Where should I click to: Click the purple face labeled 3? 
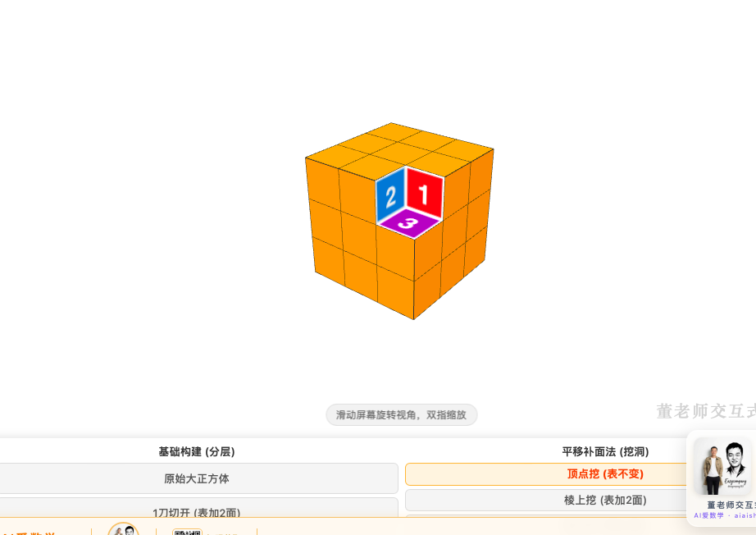click(x=409, y=223)
